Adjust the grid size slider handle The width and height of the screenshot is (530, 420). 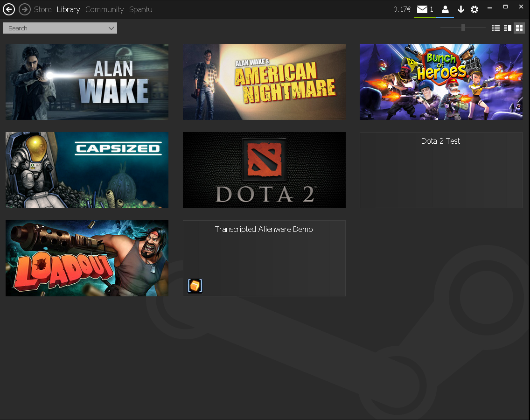click(463, 28)
